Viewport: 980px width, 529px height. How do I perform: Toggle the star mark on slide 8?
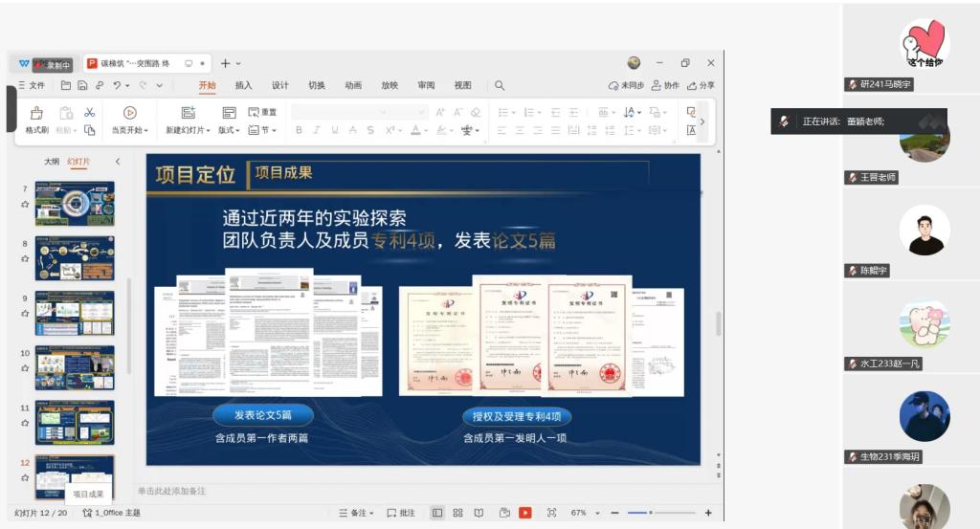pyautogui.click(x=26, y=259)
